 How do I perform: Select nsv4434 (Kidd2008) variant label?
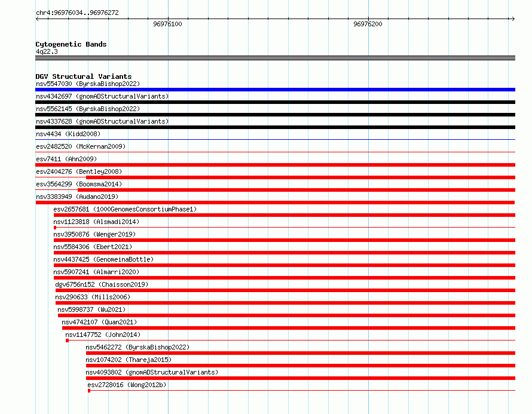point(68,134)
